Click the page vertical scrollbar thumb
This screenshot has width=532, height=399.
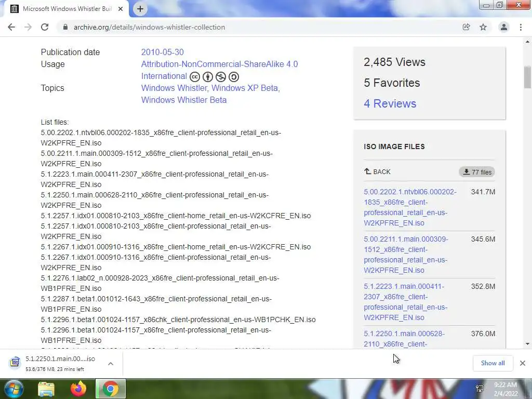coord(527,77)
